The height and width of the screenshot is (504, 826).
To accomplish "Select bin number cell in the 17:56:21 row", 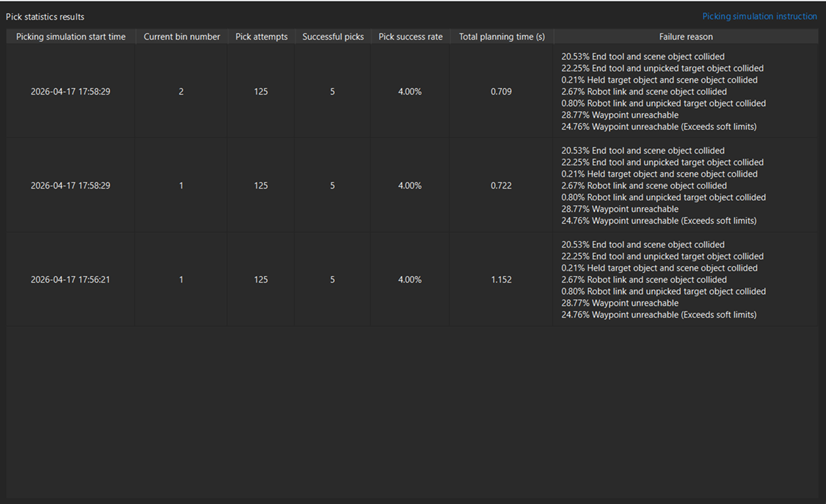I will (x=181, y=280).
